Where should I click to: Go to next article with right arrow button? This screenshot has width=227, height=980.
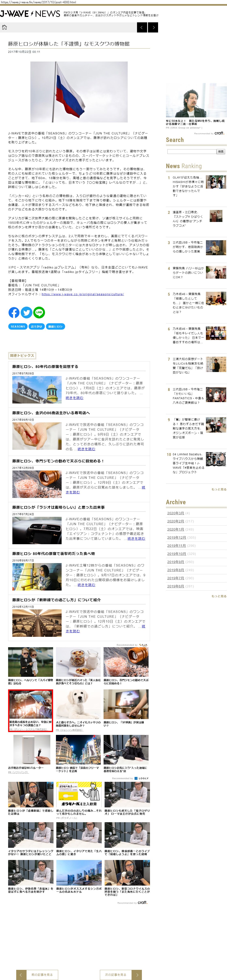153,27
